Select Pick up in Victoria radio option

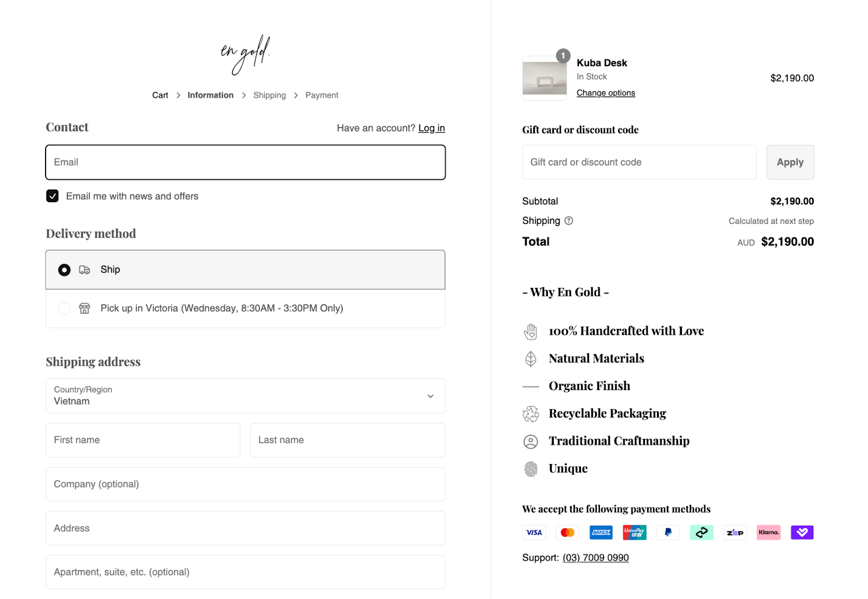click(x=64, y=308)
